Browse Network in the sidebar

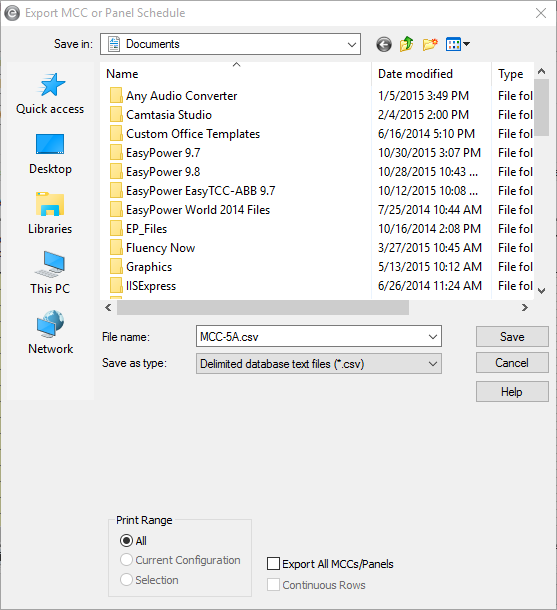coord(50,333)
